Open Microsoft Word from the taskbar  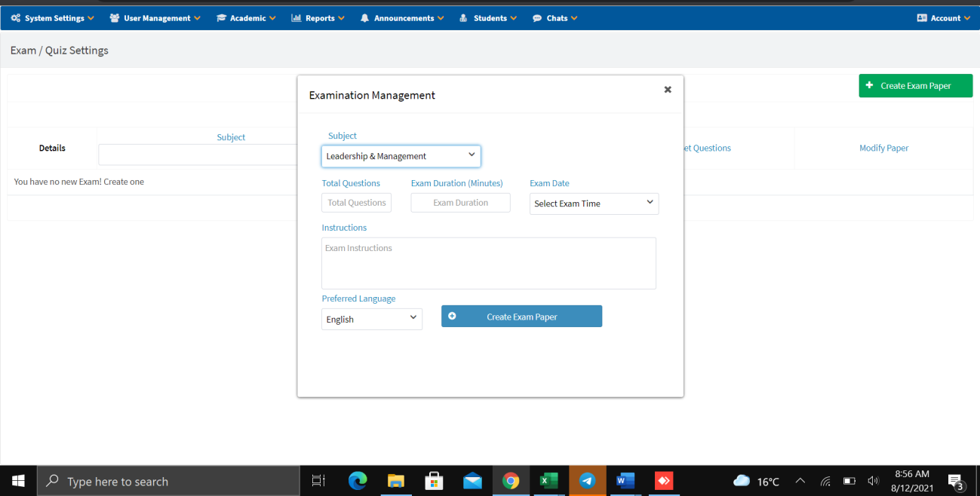[x=625, y=481]
